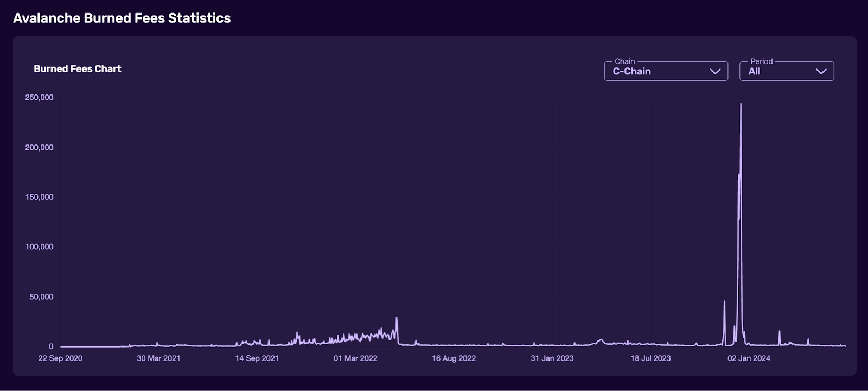
Task: Click the Avalanche Burned Fees Statistics heading
Action: (122, 18)
